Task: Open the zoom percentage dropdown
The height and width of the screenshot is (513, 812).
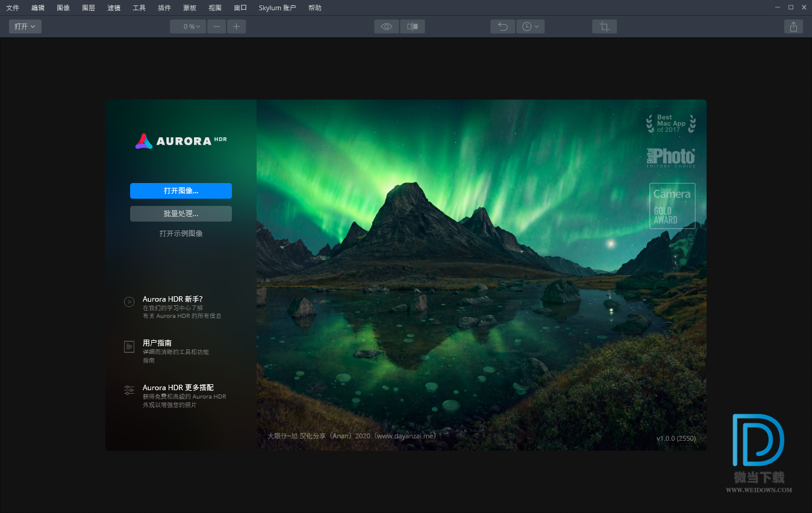Action: 188,26
